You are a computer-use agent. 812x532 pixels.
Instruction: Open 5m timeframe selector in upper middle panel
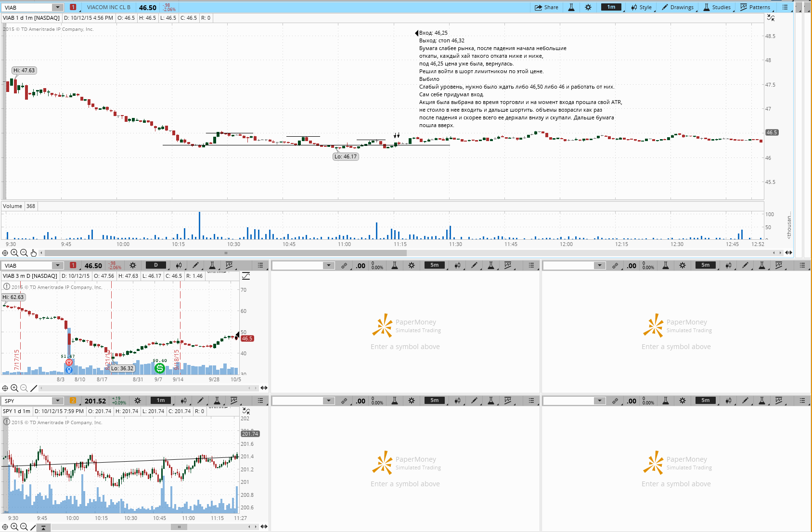pos(435,265)
